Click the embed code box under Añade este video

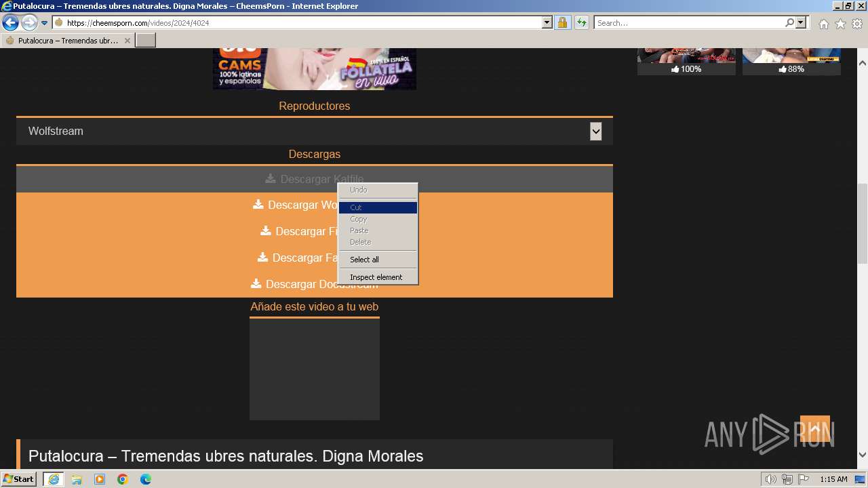click(315, 369)
